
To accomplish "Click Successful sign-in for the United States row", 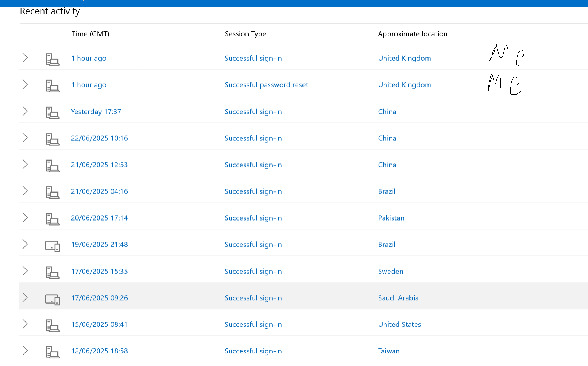I will [253, 325].
